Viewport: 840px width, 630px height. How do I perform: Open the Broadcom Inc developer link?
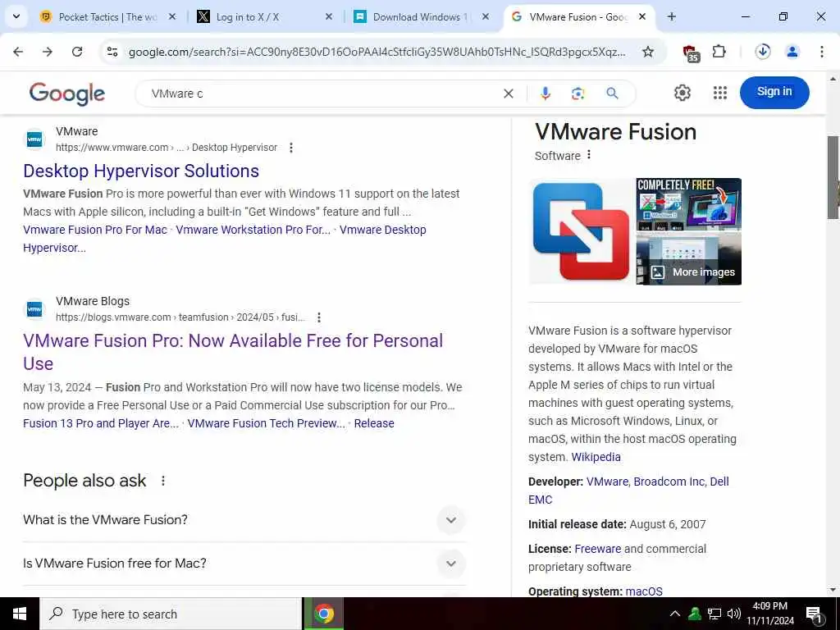click(x=669, y=482)
